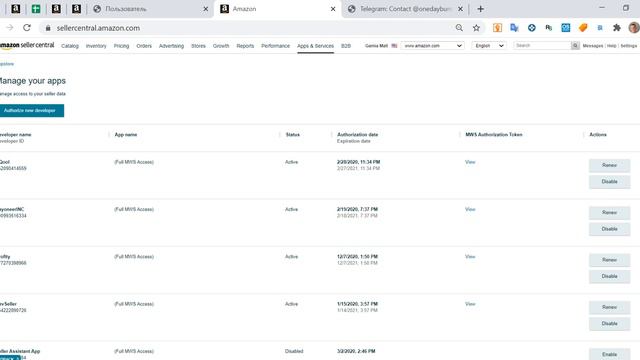View MWS token for the 2/15/2020 row
The width and height of the screenshot is (640, 360).
coord(470,209)
